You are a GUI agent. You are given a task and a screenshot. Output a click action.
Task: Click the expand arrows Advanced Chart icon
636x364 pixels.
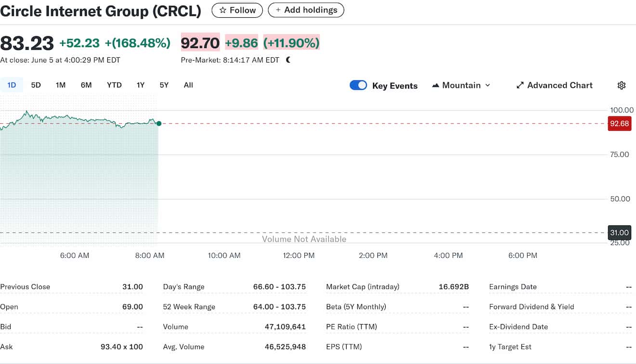520,86
